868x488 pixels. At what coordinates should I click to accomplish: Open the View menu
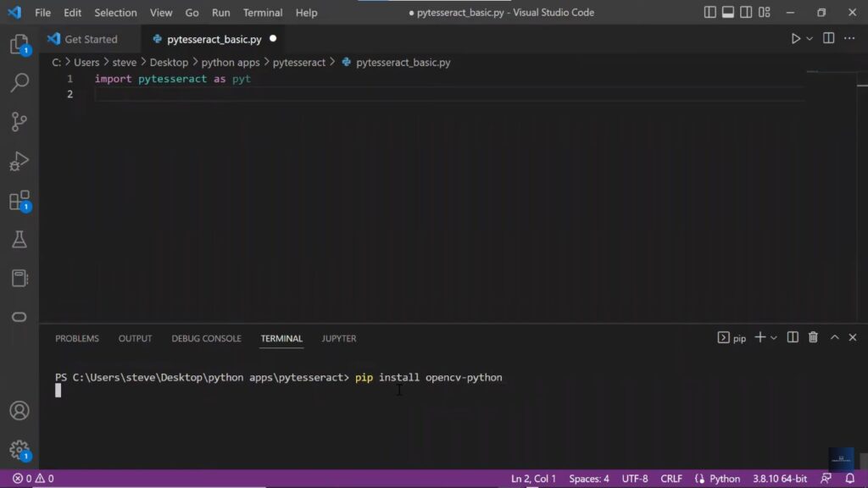pyautogui.click(x=160, y=12)
